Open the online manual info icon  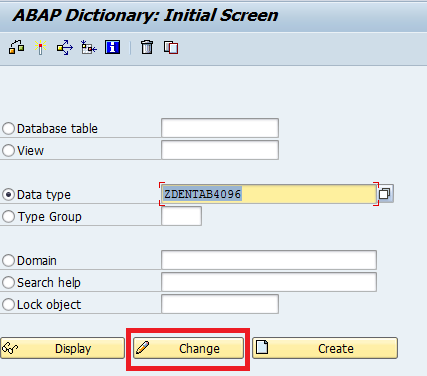113,47
